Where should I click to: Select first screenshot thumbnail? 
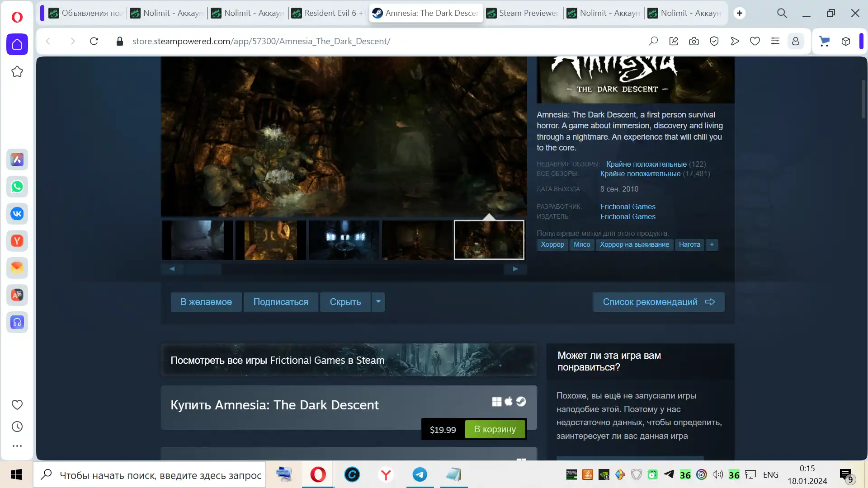pos(198,240)
